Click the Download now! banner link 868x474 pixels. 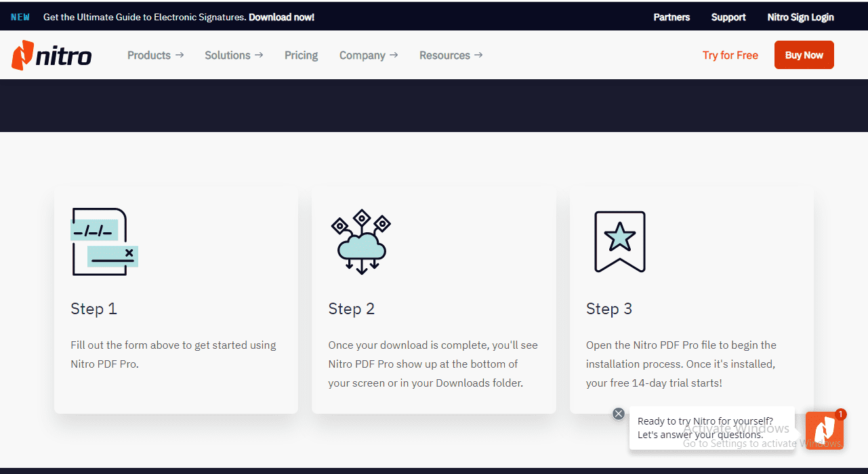(x=281, y=17)
